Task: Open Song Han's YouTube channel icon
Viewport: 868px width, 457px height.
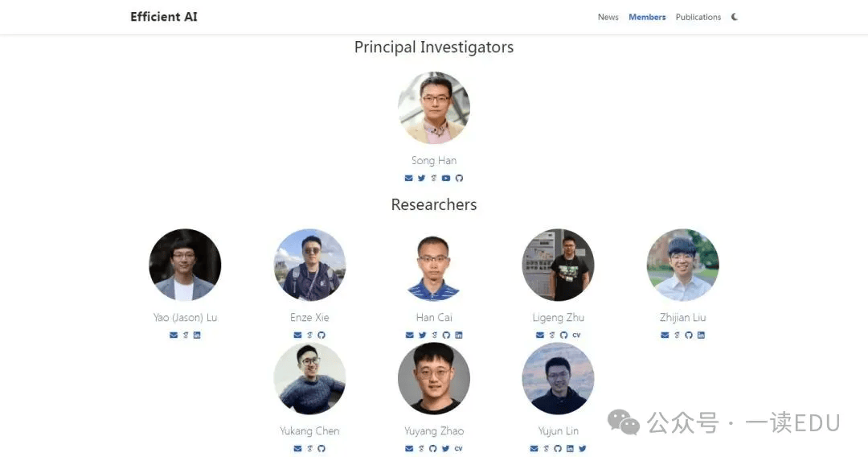Action: [446, 179]
